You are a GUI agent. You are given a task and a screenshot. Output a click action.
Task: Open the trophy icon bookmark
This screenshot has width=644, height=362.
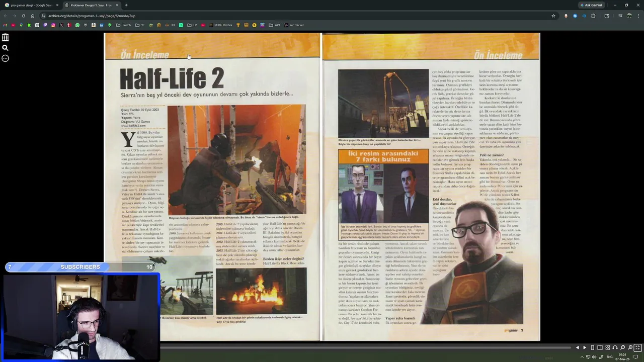[x=238, y=25]
